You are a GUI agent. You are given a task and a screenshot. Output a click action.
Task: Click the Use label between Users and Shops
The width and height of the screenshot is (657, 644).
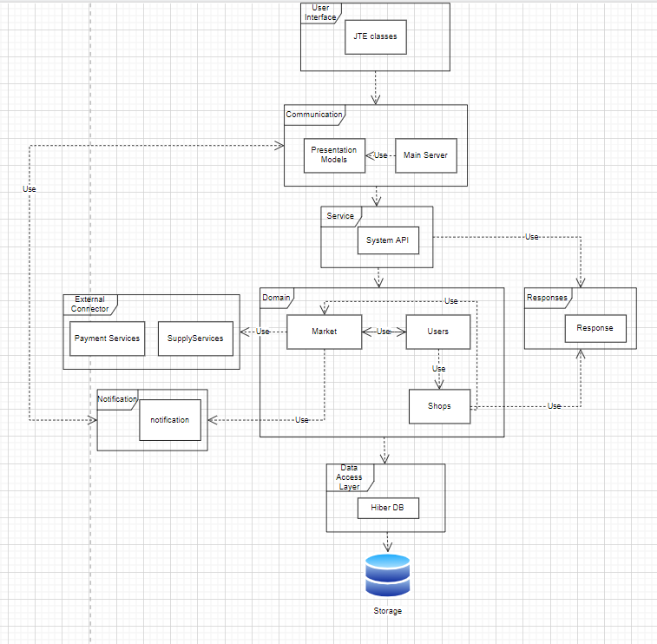point(438,369)
